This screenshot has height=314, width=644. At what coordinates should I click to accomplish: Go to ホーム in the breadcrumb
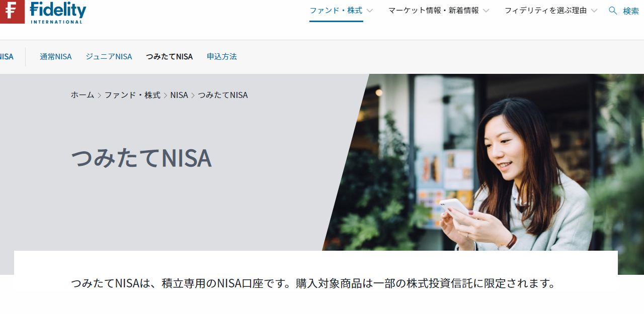83,95
